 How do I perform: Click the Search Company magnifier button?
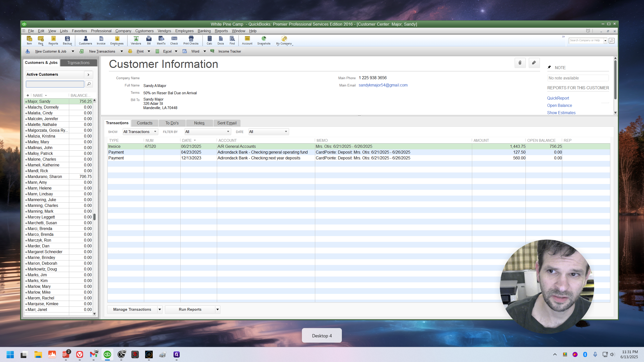[x=612, y=40]
